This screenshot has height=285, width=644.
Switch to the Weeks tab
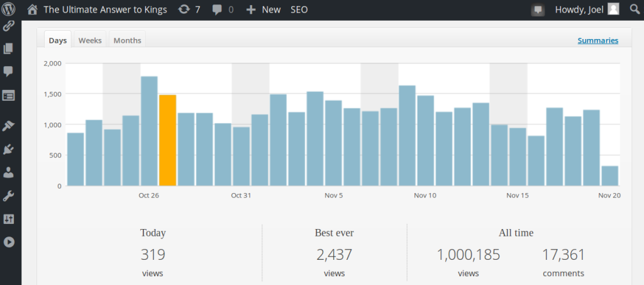pyautogui.click(x=90, y=40)
